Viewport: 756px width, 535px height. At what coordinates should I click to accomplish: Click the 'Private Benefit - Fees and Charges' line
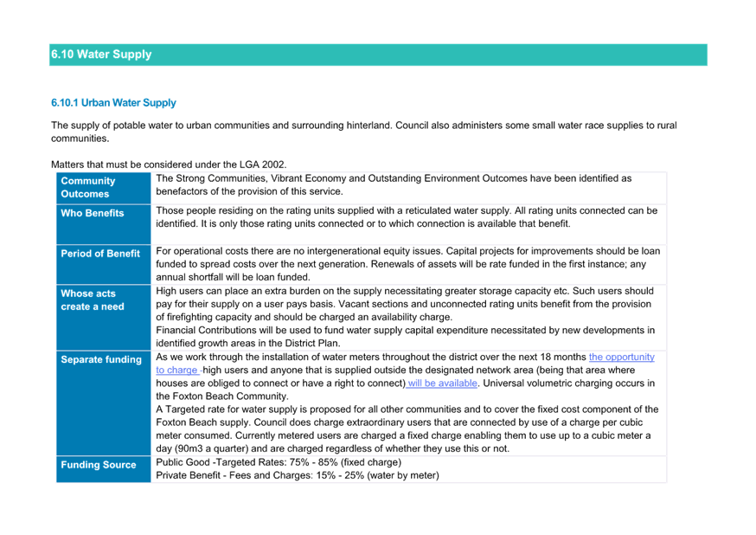coord(297,475)
